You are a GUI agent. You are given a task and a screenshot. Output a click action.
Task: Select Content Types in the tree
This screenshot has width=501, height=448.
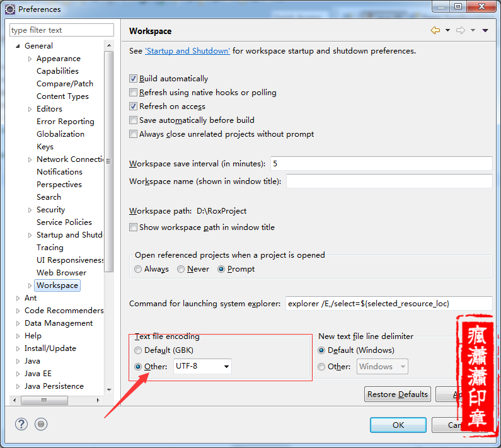click(62, 96)
